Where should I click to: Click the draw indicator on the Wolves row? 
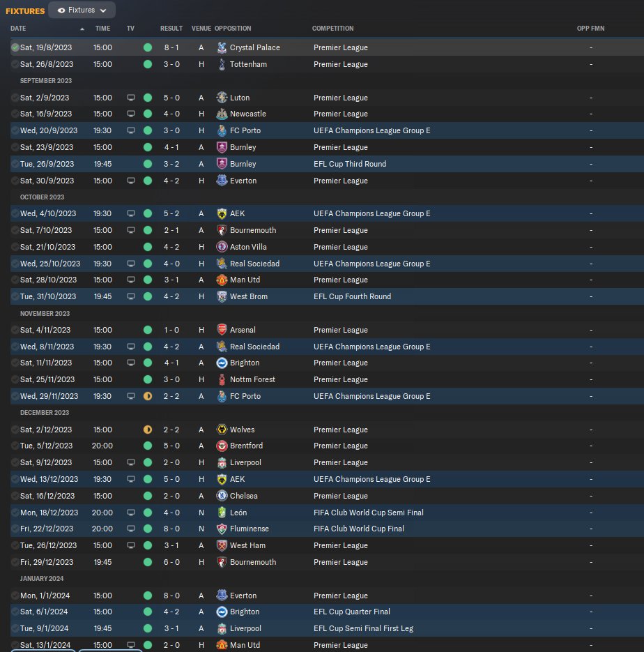[x=148, y=430]
